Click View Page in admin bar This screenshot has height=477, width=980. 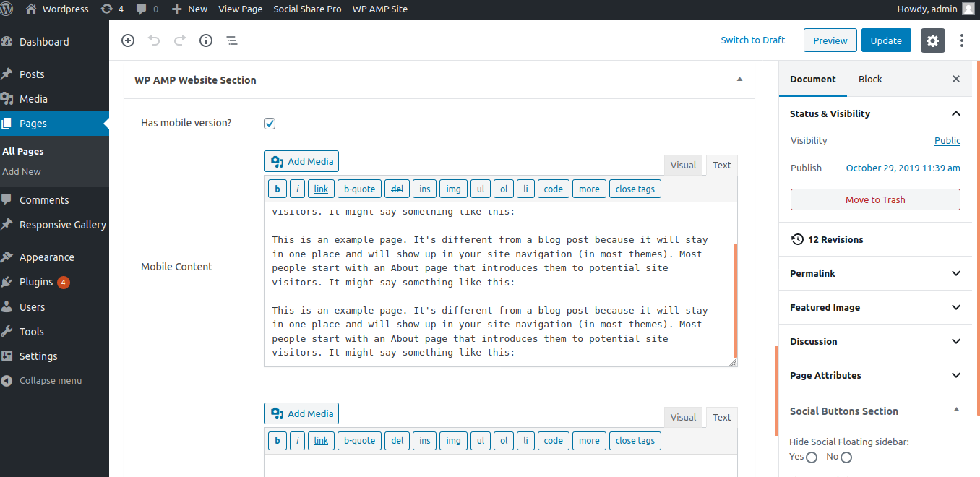point(241,9)
